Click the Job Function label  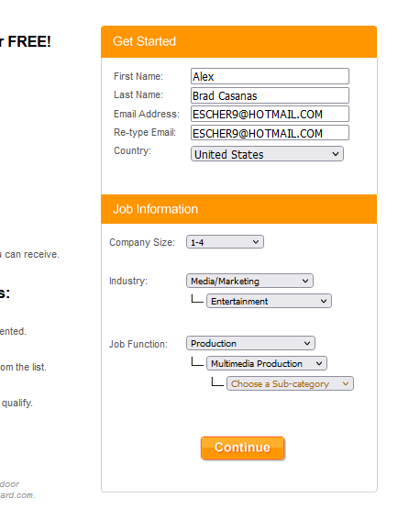click(138, 345)
